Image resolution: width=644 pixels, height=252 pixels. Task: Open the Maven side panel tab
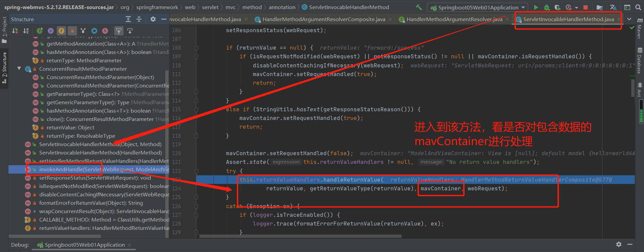point(640,29)
